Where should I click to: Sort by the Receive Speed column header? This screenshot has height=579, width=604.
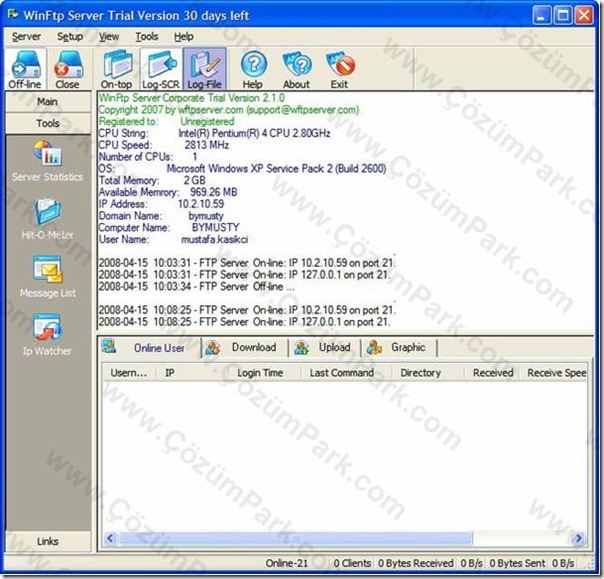[x=553, y=373]
